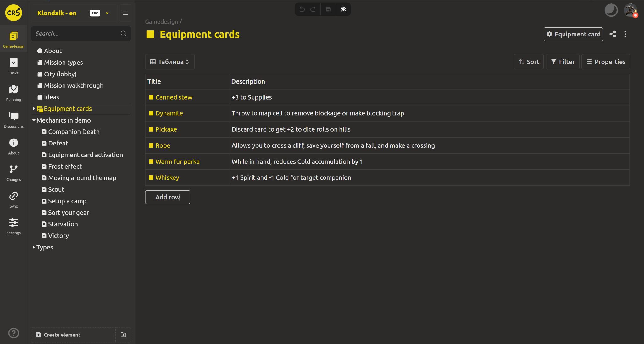Open the Таблица view dropdown
644x344 pixels.
(170, 62)
